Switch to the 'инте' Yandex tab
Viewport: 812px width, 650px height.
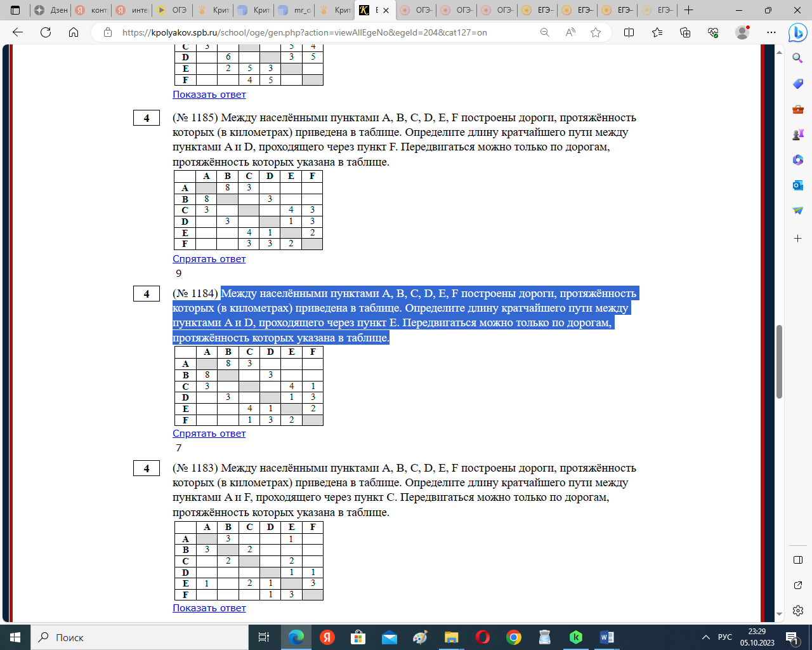coord(131,10)
